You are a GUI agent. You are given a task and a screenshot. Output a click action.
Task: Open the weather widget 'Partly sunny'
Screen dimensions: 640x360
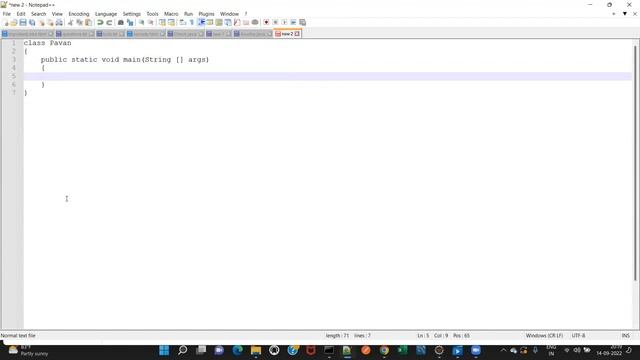point(28,351)
